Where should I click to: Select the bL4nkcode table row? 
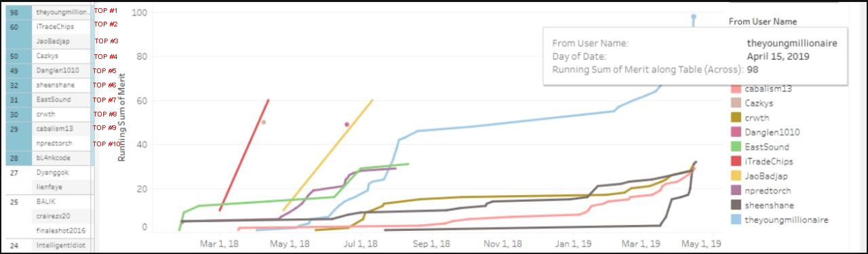[47, 158]
